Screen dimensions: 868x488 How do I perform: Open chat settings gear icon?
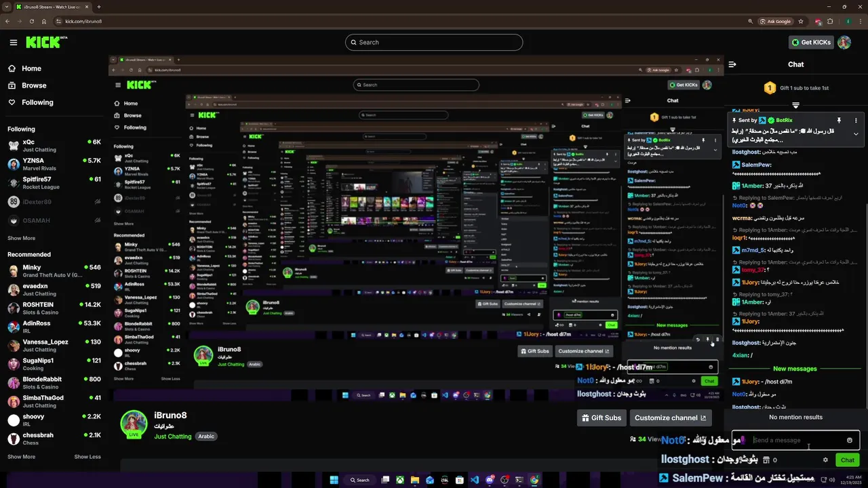click(825, 460)
